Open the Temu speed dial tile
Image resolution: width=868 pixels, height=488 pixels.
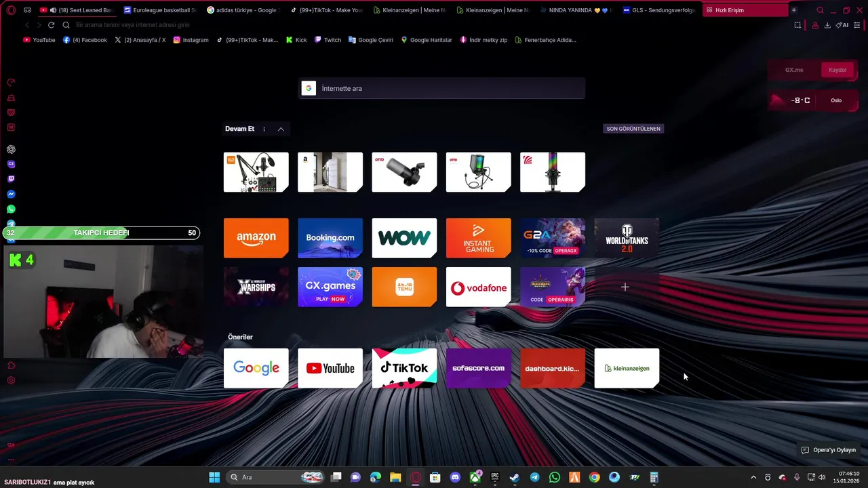[404, 287]
